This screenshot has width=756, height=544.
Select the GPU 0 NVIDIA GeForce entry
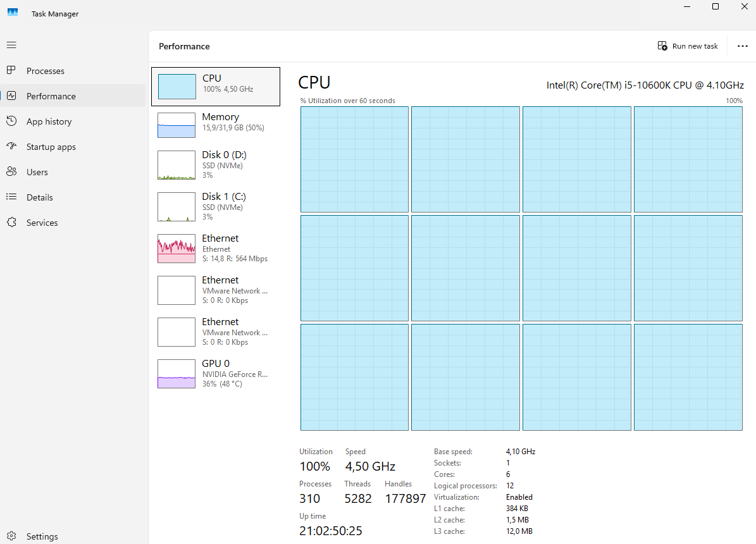pos(216,374)
